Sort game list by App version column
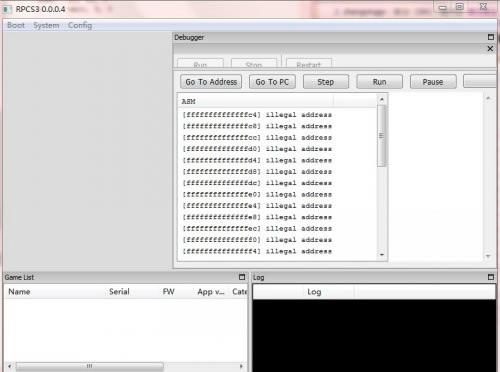Image resolution: width=500 pixels, height=372 pixels. coord(211,292)
